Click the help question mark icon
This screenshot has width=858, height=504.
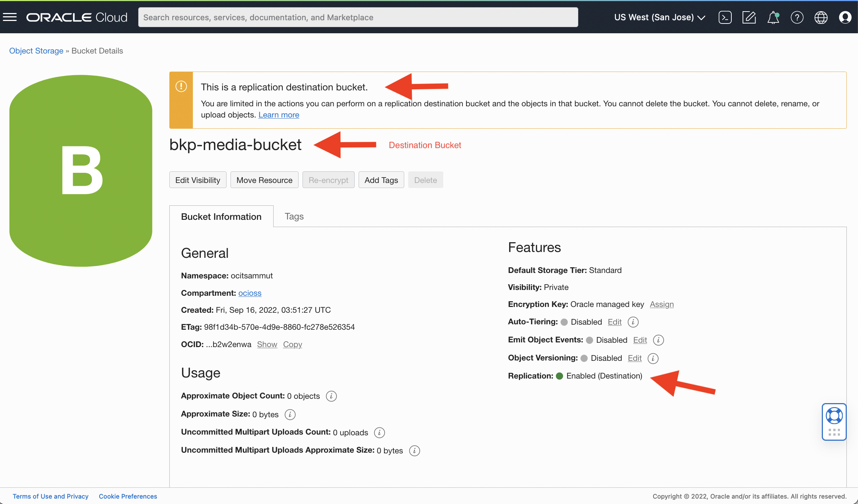pos(797,17)
